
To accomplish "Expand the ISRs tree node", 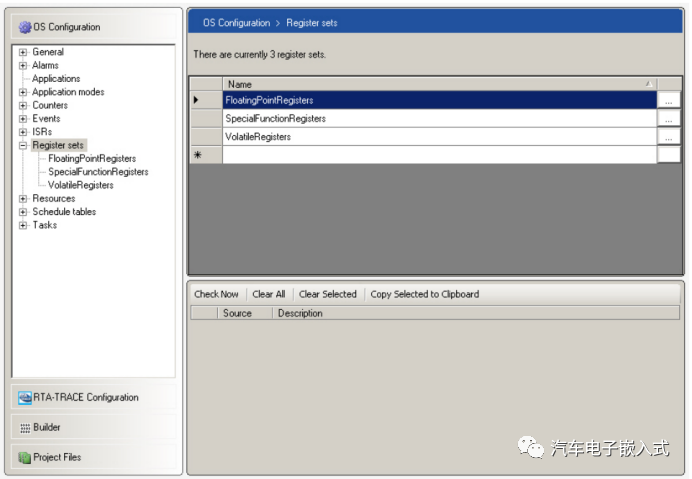I will pos(23,132).
